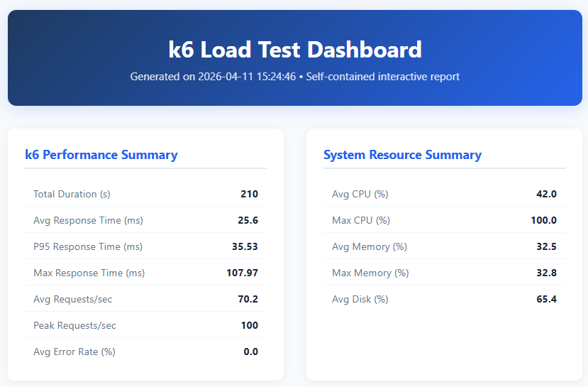This screenshot has width=588, height=387.
Task: Select the Total Duration (s) label
Action: point(72,194)
